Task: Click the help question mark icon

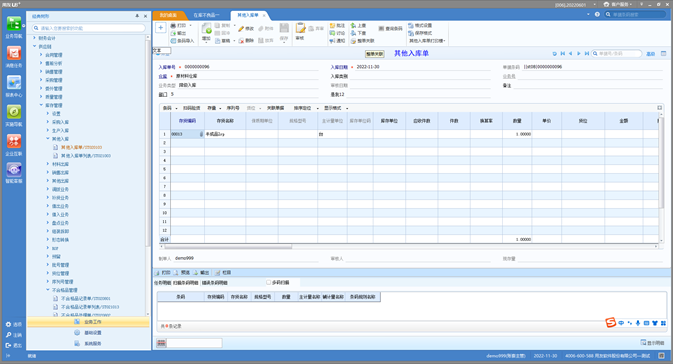Action: pyautogui.click(x=597, y=14)
